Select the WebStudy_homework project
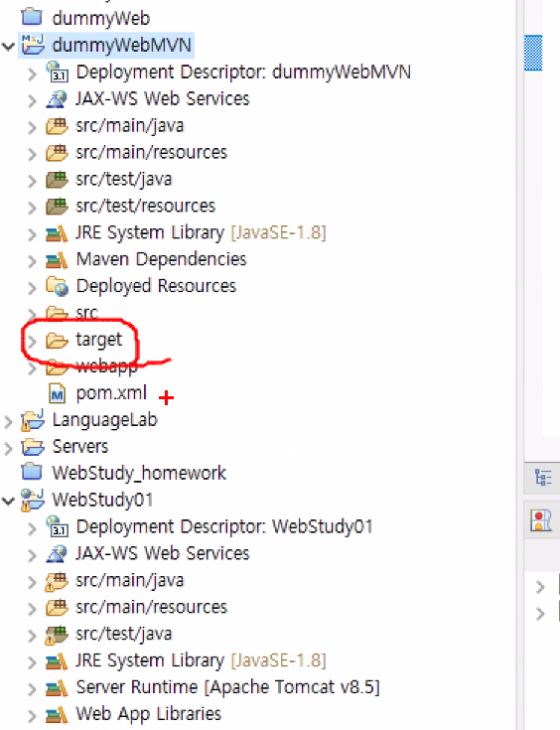Screen dimensions: 560x730 (x=139, y=473)
